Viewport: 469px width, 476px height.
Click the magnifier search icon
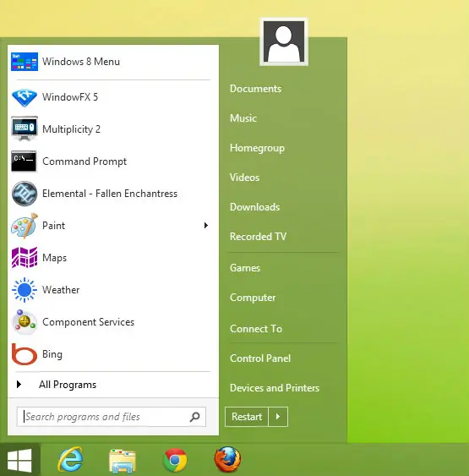(x=194, y=417)
